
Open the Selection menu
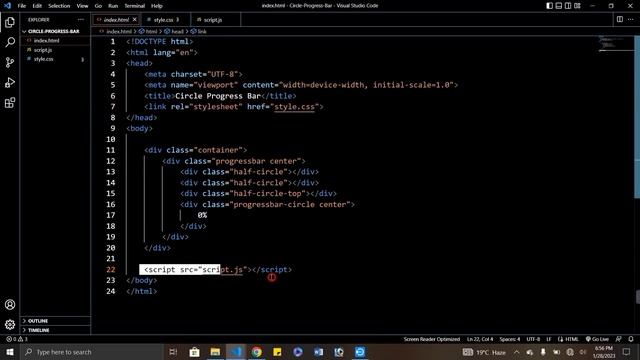click(59, 6)
